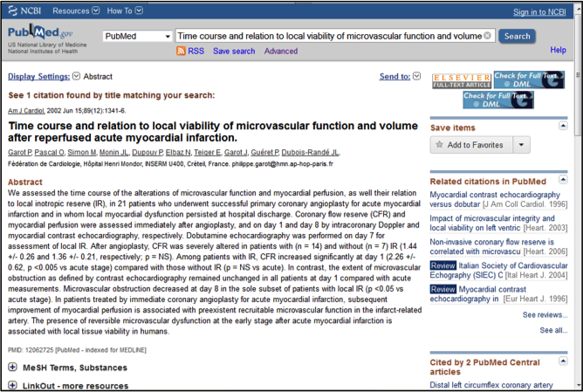The height and width of the screenshot is (392, 583).
Task: Open Advanced search link
Action: point(281,51)
